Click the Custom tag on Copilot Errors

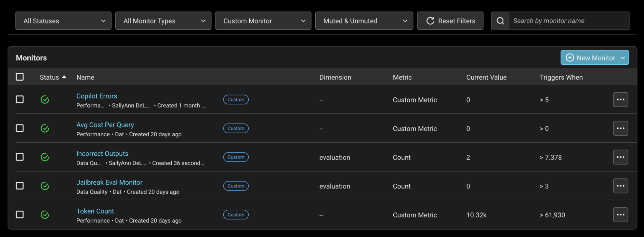pyautogui.click(x=236, y=100)
